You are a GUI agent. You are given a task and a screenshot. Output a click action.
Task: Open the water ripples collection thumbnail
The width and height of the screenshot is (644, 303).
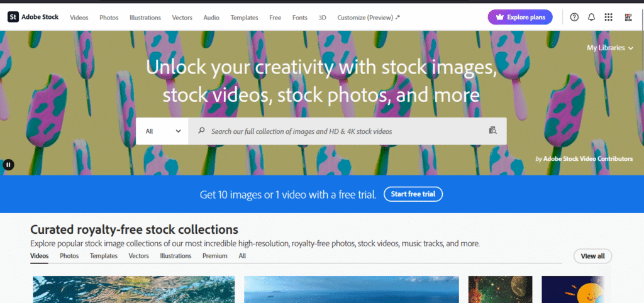134,289
